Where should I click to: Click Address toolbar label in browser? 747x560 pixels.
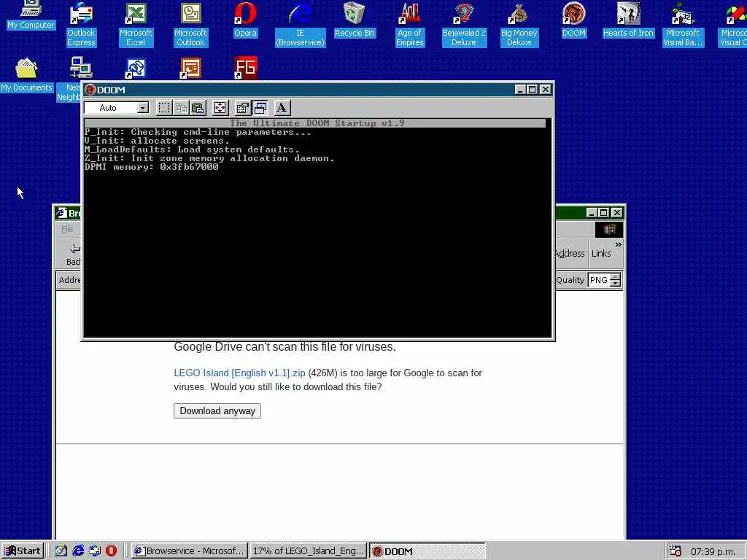click(570, 253)
